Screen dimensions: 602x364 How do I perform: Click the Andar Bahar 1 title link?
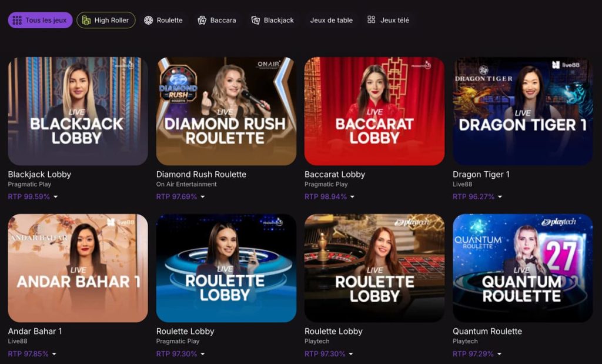(x=35, y=331)
